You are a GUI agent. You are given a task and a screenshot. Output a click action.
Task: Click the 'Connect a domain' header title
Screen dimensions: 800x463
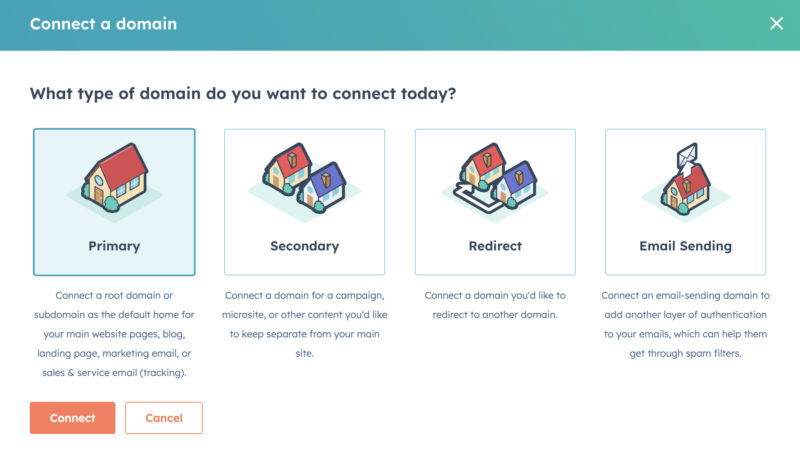tap(103, 24)
